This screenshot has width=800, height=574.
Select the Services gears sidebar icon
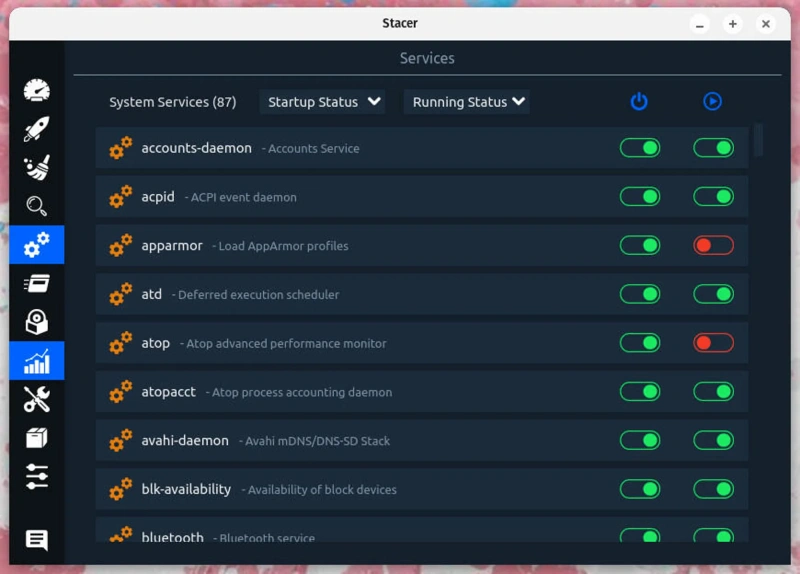click(37, 244)
